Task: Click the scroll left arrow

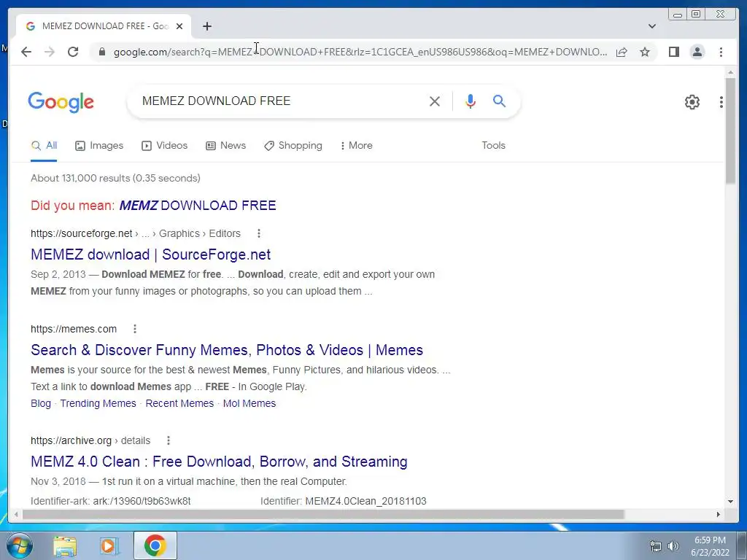Action: (16, 514)
